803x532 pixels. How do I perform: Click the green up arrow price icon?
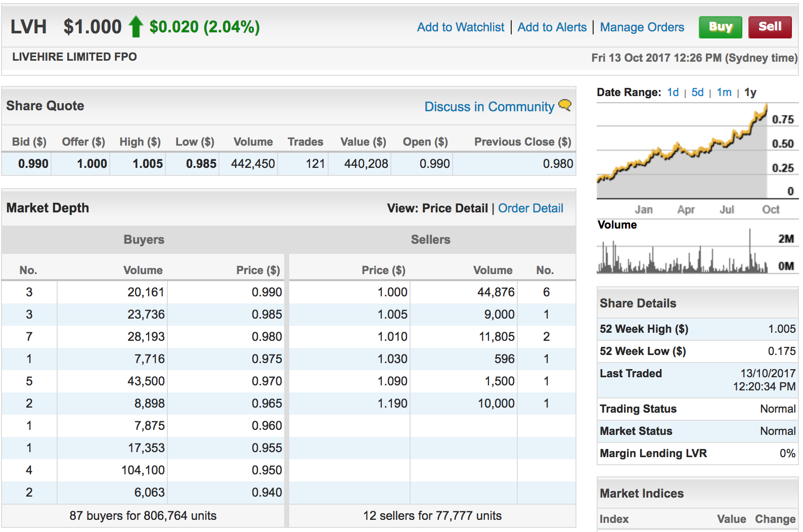pos(136,26)
